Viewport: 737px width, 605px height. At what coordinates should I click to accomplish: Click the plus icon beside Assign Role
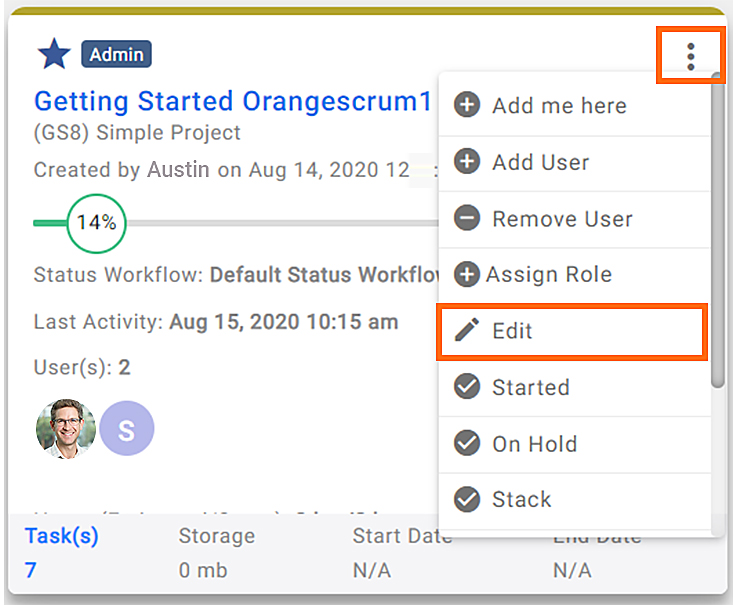point(467,274)
